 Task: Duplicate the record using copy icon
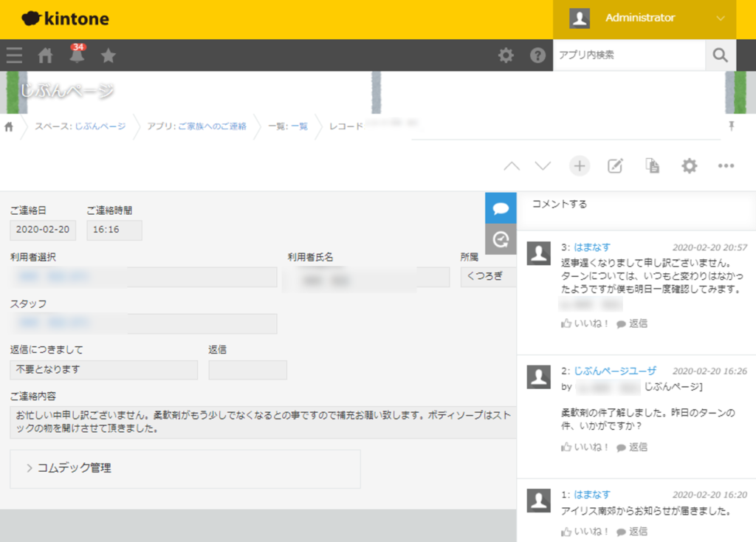pyautogui.click(x=652, y=166)
